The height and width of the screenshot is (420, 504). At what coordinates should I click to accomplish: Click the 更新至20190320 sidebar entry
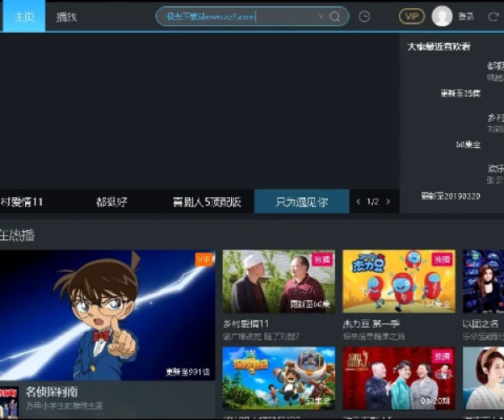[450, 196]
